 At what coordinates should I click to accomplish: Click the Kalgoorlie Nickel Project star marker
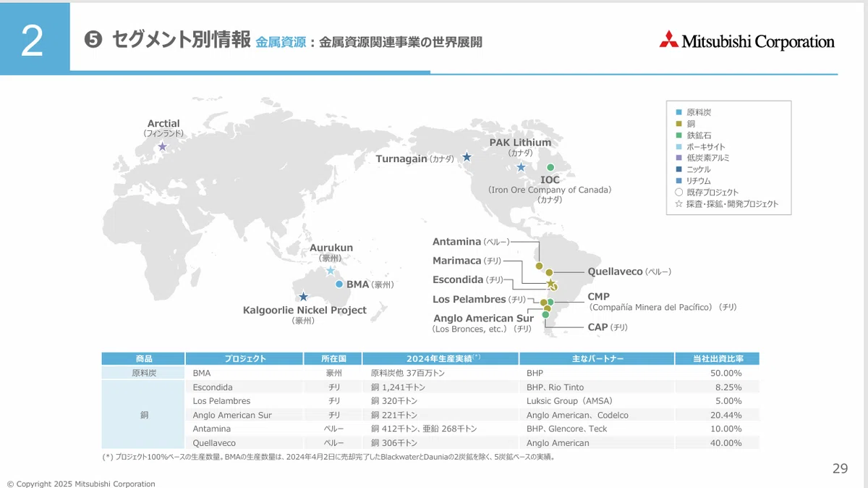click(x=303, y=296)
